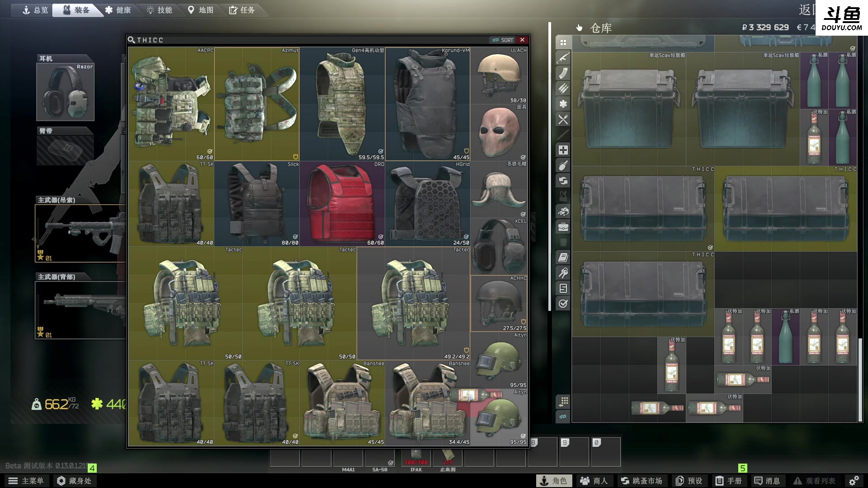
Task: Switch to the 技能 skills tab
Action: point(160,10)
